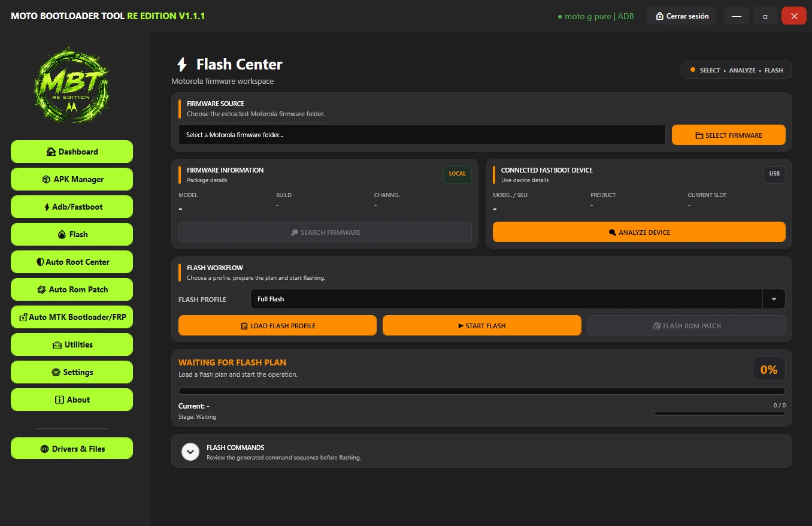The width and height of the screenshot is (812, 526).
Task: Click the FIRMWARE SOURCE heading
Action: point(216,104)
